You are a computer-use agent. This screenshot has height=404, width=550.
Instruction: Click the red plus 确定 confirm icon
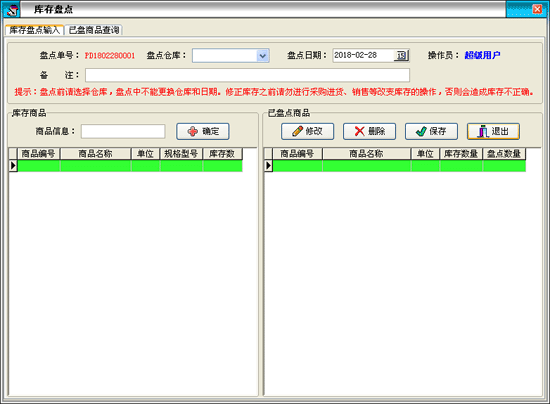(x=192, y=132)
